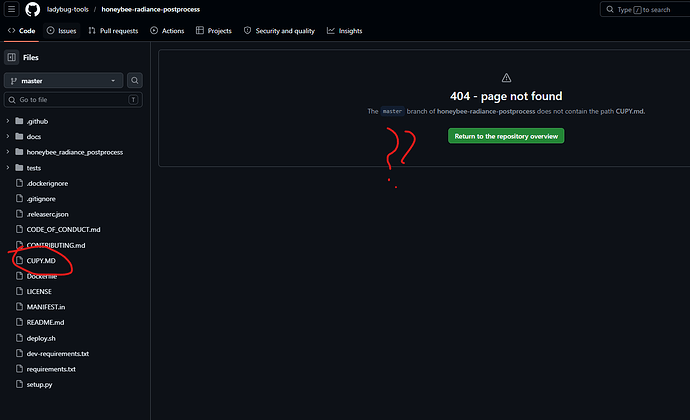This screenshot has width=690, height=420.
Task: Open the honeybee-radiance-postprocess repository link
Action: 150,9
